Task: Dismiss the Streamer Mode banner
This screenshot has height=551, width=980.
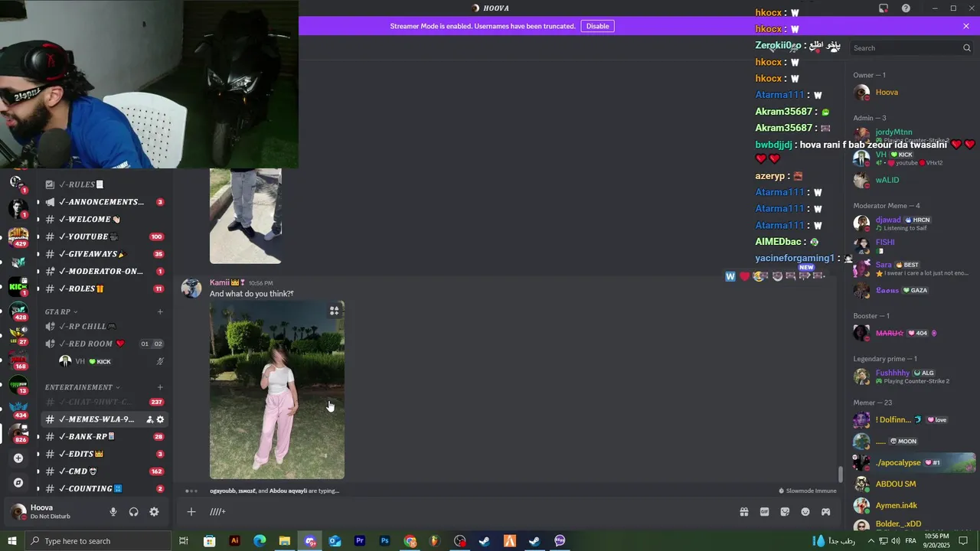Action: tap(966, 26)
